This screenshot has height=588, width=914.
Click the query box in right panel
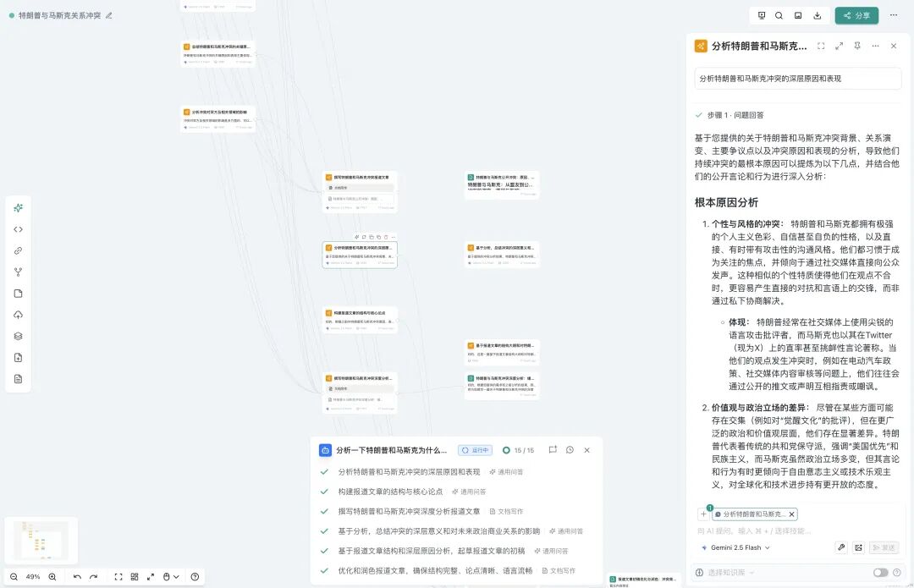click(x=797, y=79)
